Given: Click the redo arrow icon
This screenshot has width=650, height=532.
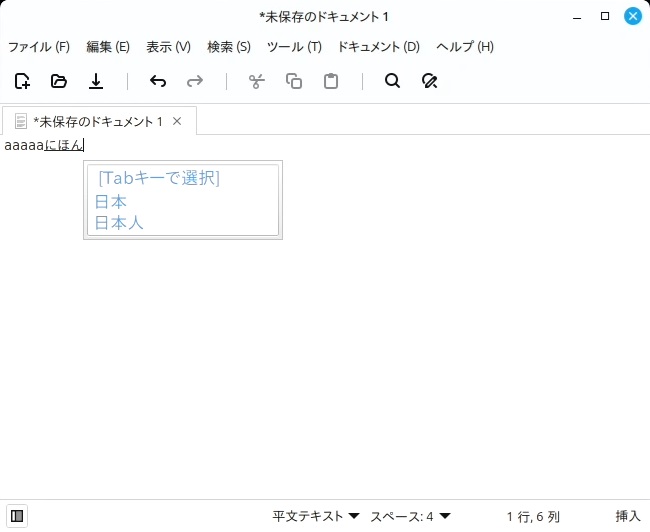Looking at the screenshot, I should click(195, 81).
